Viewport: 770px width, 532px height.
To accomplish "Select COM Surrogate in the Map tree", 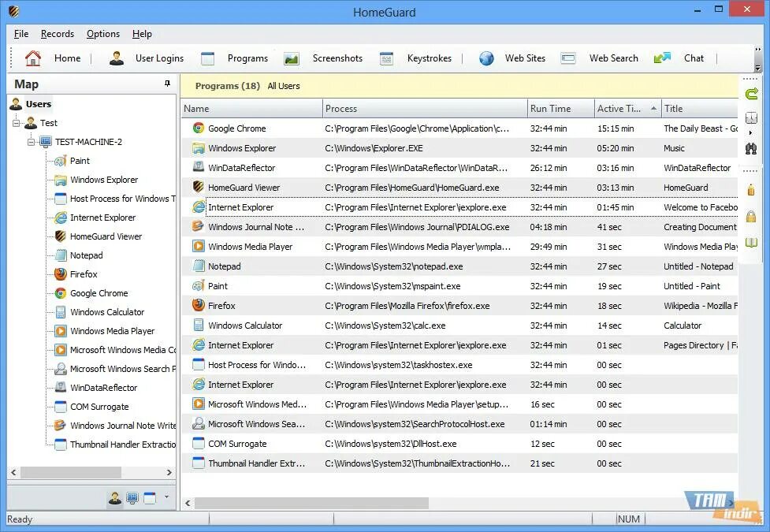I will tap(92, 407).
